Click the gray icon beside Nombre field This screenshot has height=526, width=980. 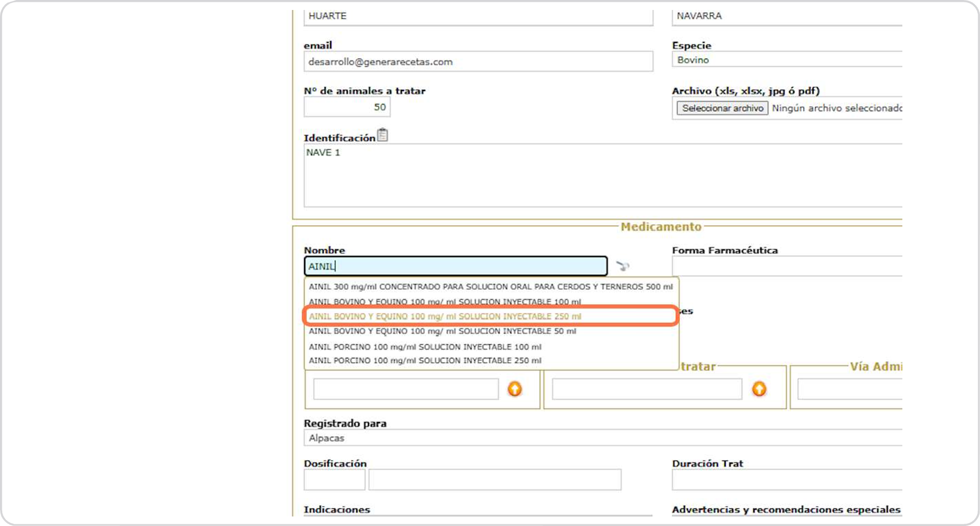[x=622, y=266]
